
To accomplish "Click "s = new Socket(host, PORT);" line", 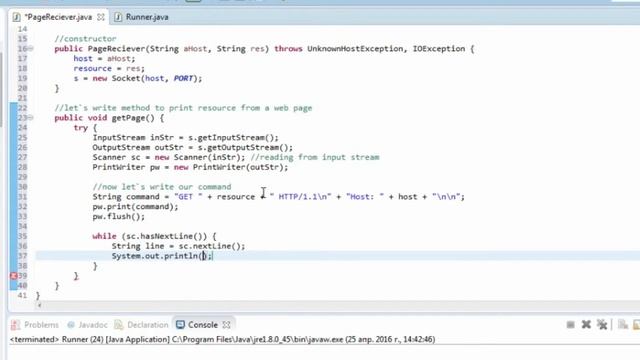I will point(138,78).
